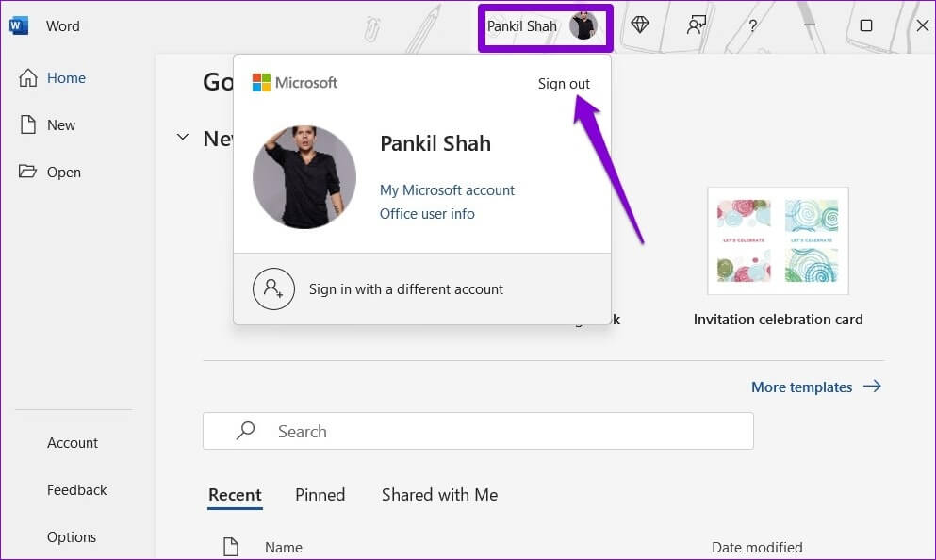Viewport: 936px width, 560px height.
Task: Open the diamond premium icon
Action: [640, 25]
